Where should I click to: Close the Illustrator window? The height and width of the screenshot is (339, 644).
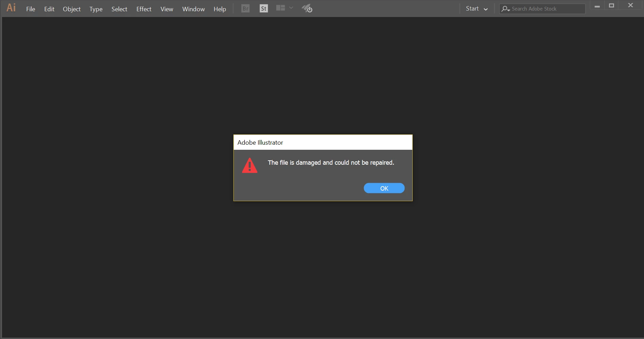(x=630, y=5)
